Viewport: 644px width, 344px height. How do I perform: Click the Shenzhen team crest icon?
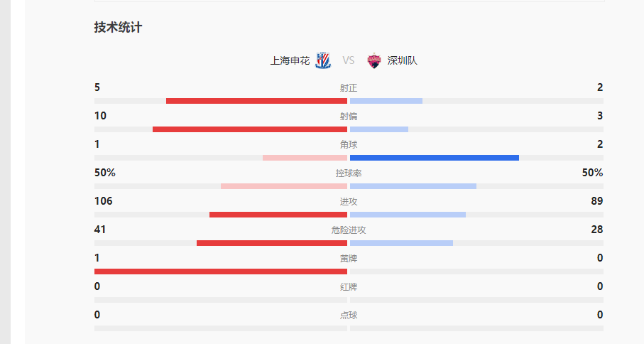tap(373, 60)
